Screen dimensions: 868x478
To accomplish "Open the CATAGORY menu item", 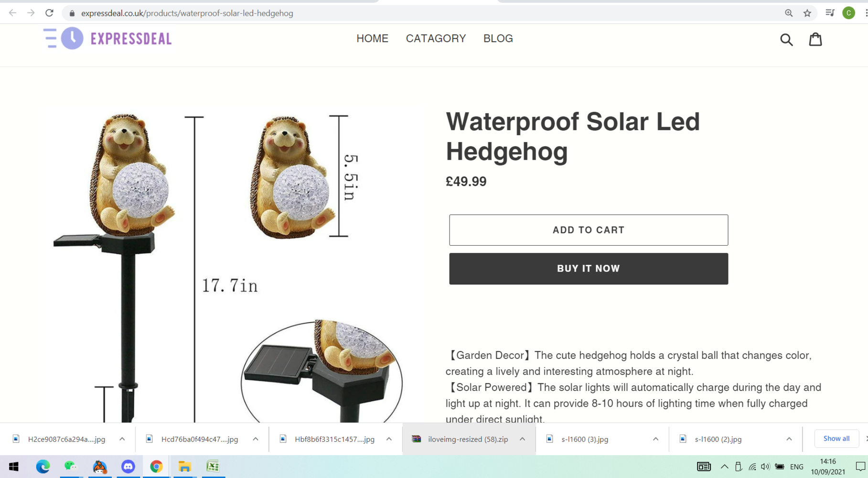I will [x=436, y=38].
